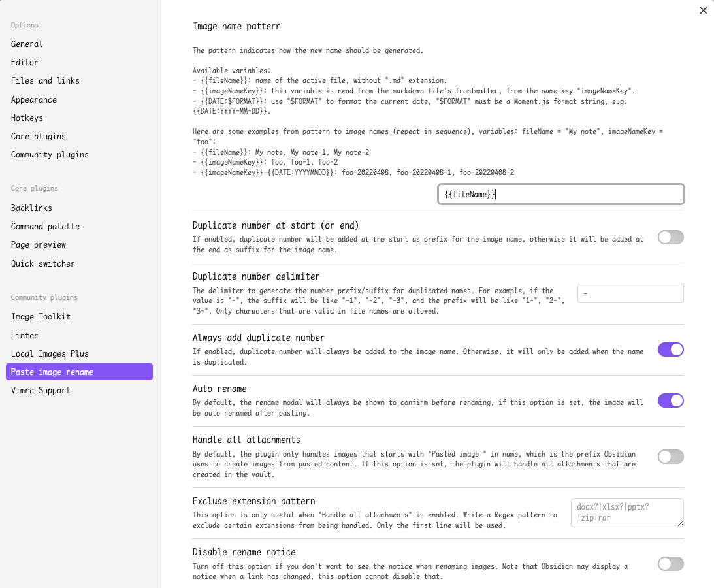Open Hotkeys settings
This screenshot has width=714, height=588.
[x=27, y=118]
